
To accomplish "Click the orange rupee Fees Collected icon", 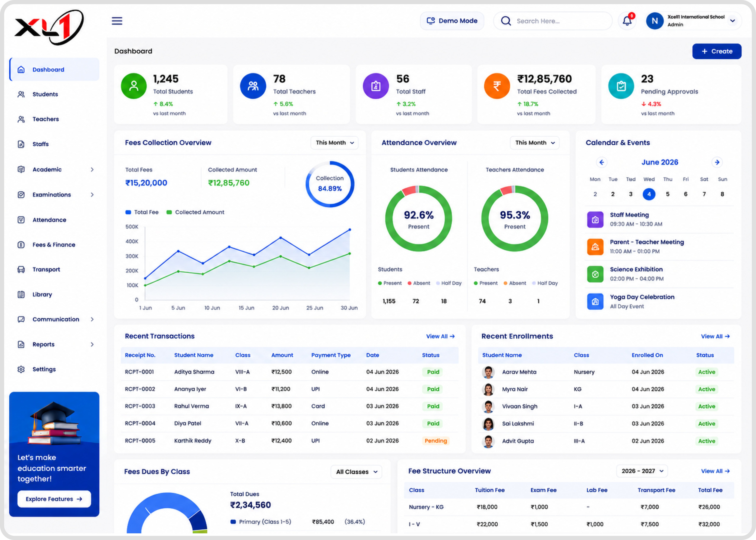I will [x=497, y=86].
